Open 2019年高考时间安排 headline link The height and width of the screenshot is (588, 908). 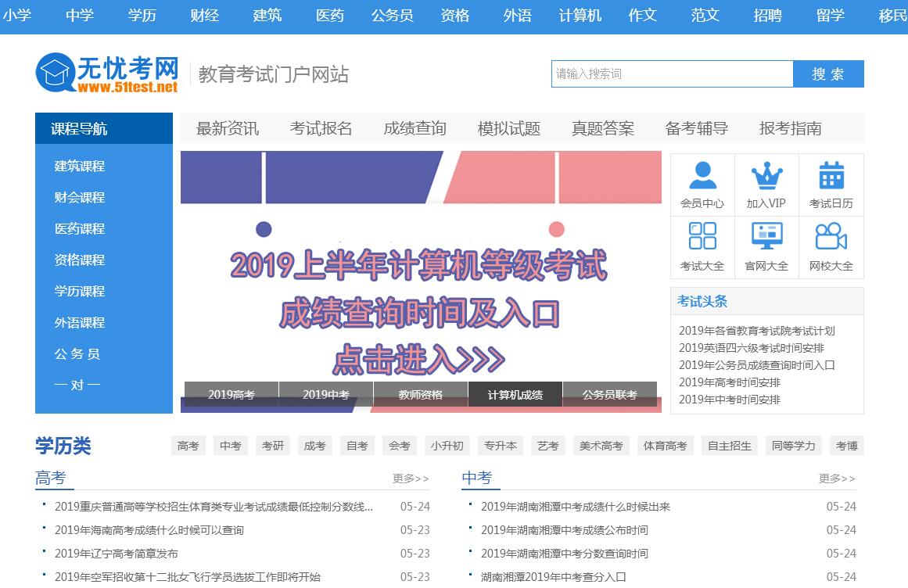click(x=729, y=382)
